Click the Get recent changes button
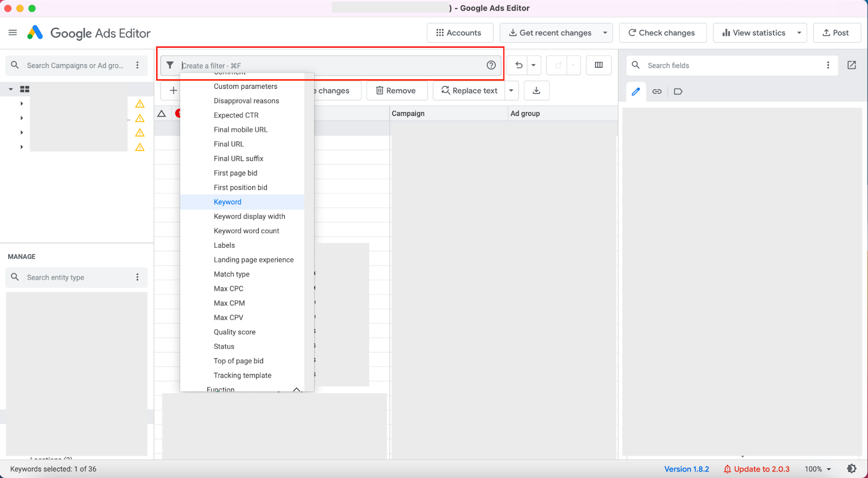This screenshot has width=868, height=478. click(x=550, y=33)
